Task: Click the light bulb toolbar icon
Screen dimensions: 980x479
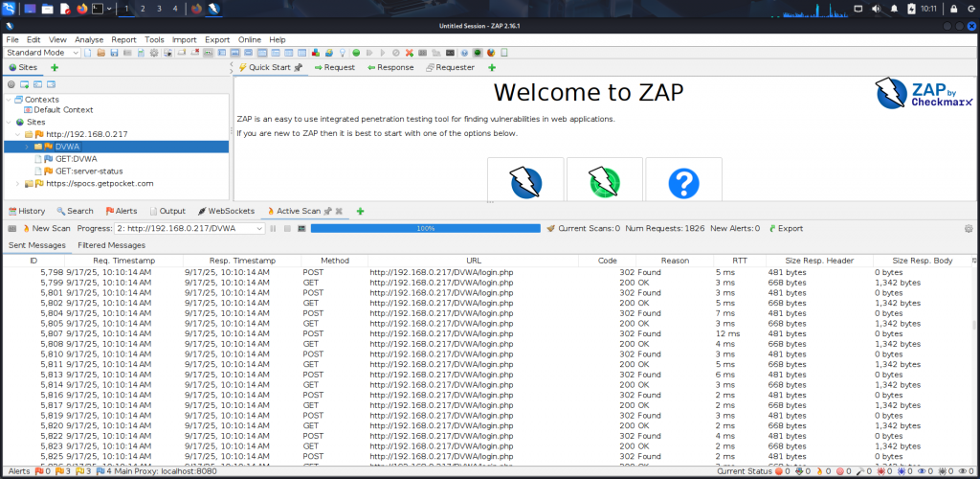Action: pyautogui.click(x=343, y=53)
